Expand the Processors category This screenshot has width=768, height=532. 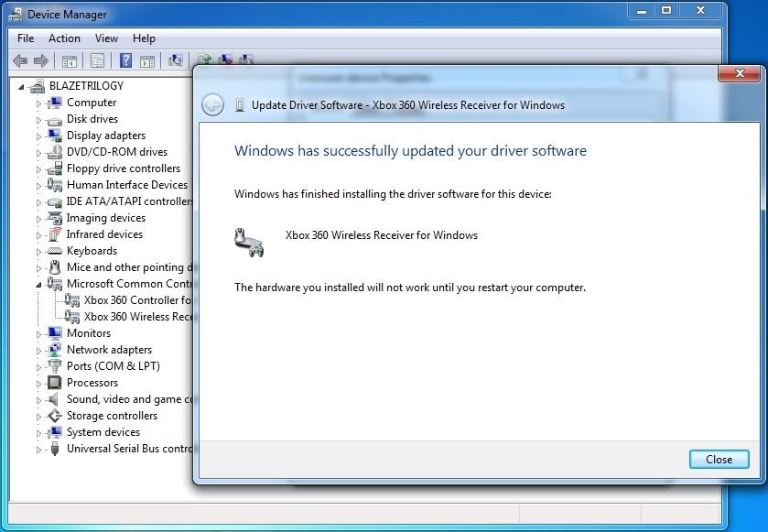pos(38,384)
